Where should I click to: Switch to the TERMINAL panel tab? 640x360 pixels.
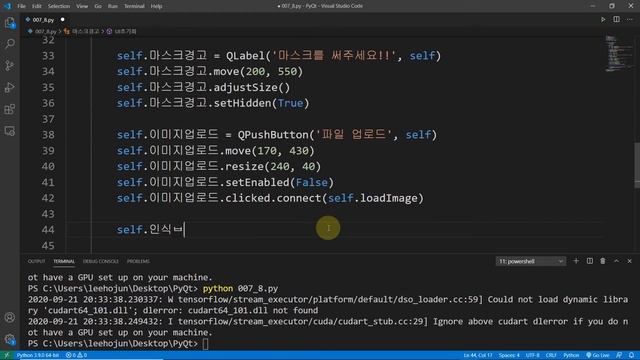[64, 261]
